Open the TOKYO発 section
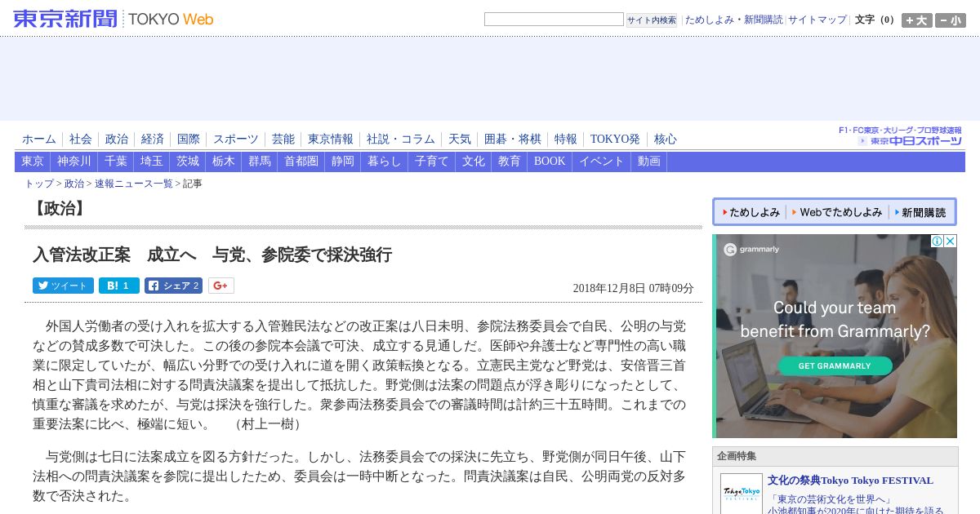The width and height of the screenshot is (980, 514). click(x=616, y=140)
